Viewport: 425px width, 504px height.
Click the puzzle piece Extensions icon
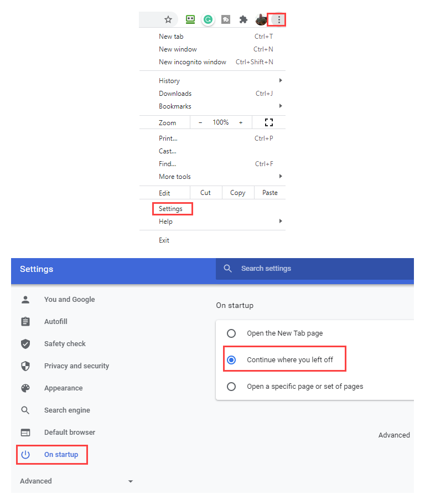[x=243, y=19]
